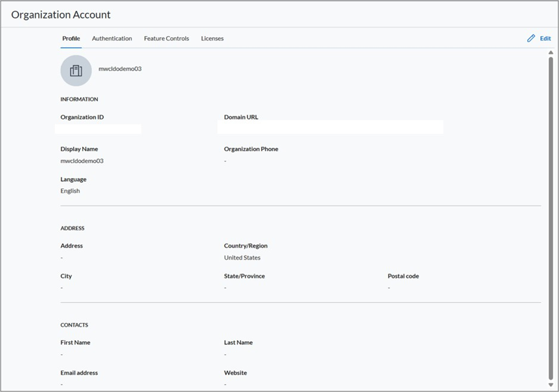Screen dimensions: 559x392
Task: Click the scrollbar up arrow
Action: (551, 53)
